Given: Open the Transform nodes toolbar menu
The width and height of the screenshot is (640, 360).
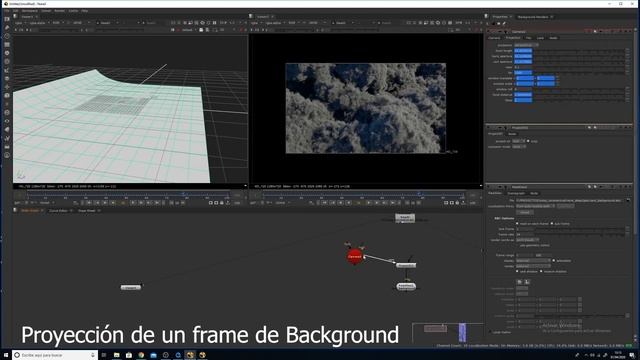Looking at the screenshot, I should pos(7,87).
